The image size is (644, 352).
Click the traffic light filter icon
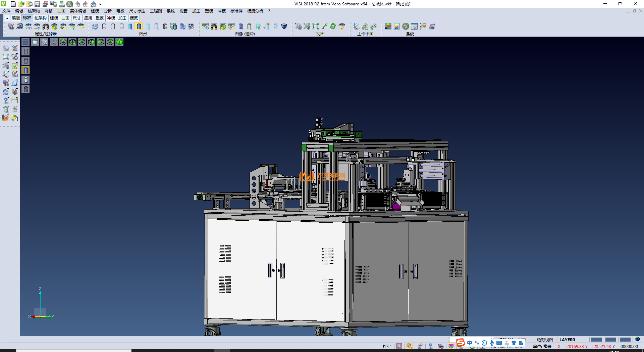(46, 26)
